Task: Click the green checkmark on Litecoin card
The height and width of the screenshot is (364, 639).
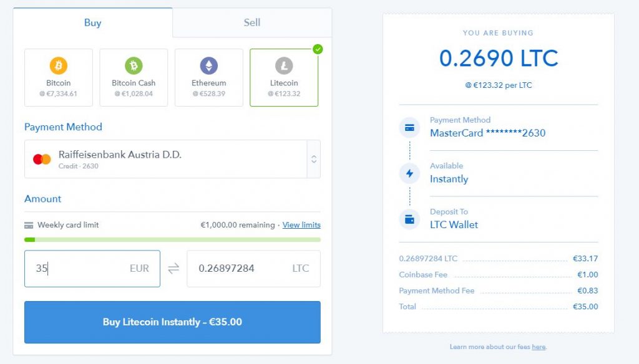Action: (318, 49)
